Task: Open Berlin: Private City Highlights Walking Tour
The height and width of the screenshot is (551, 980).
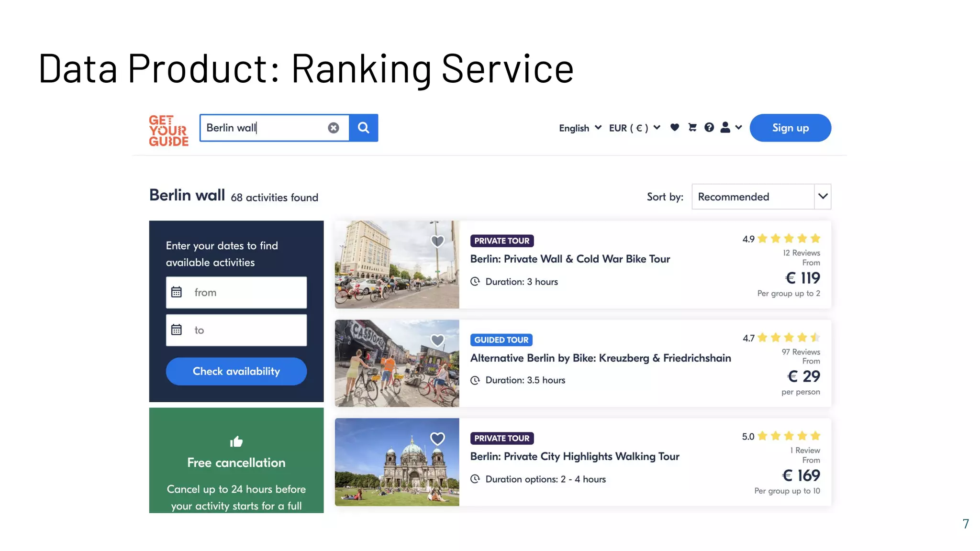Action: pos(575,456)
